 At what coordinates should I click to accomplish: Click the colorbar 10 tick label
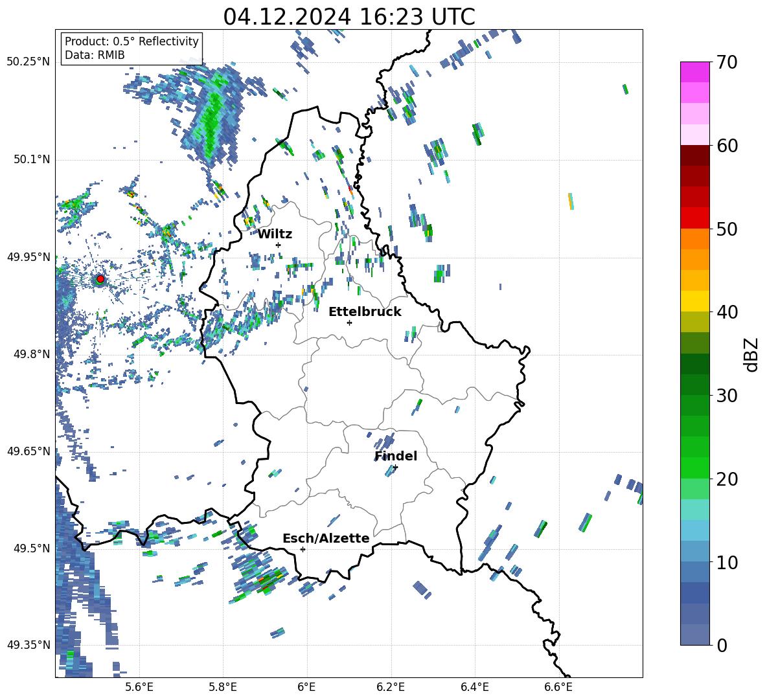point(727,561)
